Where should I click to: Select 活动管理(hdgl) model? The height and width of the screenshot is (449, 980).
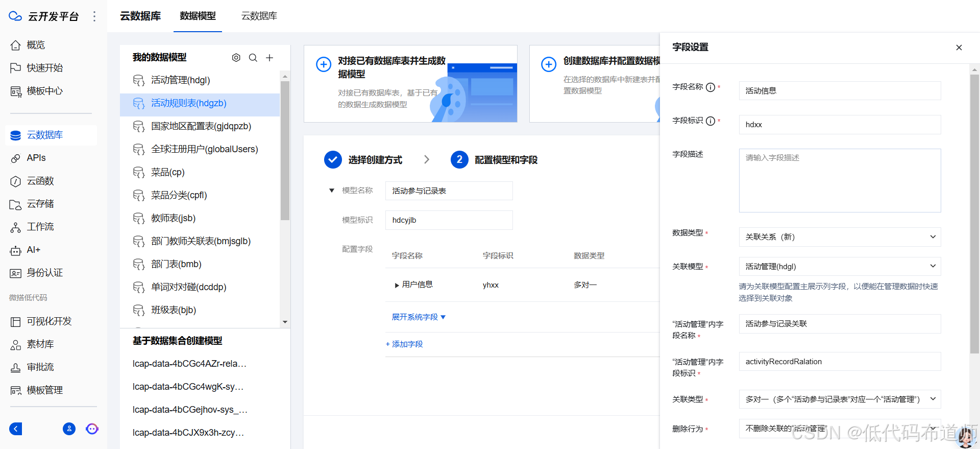[200, 80]
